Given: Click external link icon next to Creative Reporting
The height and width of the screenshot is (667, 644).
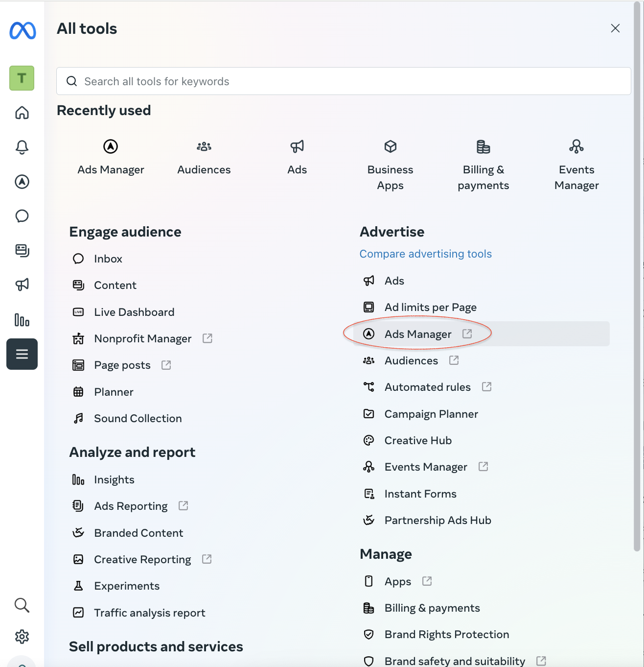Looking at the screenshot, I should pos(207,559).
